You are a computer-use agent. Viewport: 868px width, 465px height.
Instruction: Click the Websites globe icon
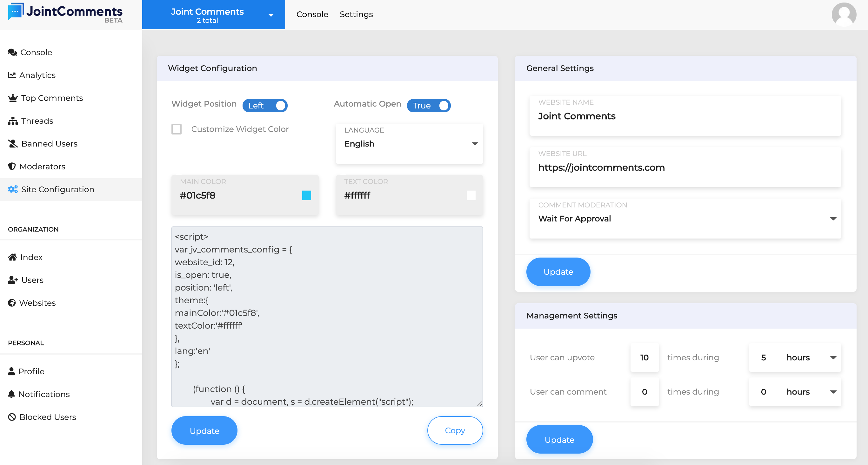[12, 303]
